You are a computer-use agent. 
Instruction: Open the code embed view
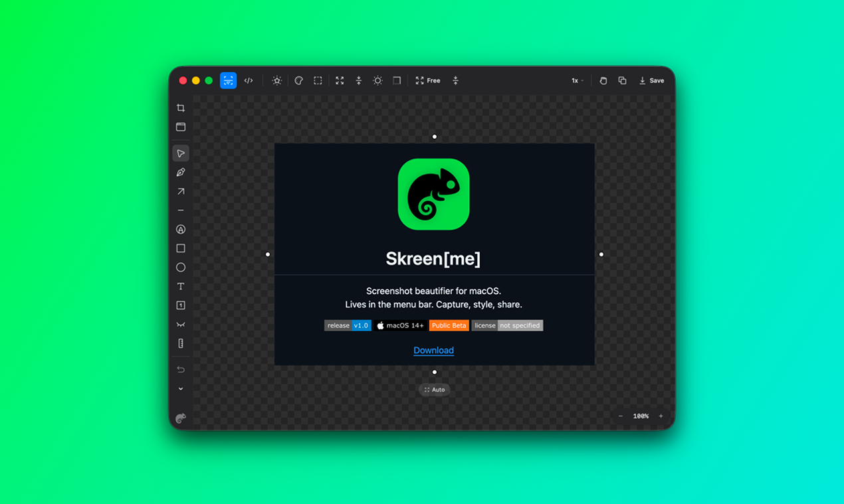[249, 80]
